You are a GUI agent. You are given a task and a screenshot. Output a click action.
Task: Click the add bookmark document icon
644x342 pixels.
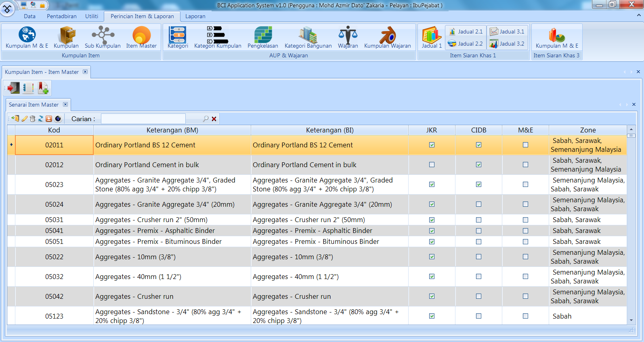(43, 88)
